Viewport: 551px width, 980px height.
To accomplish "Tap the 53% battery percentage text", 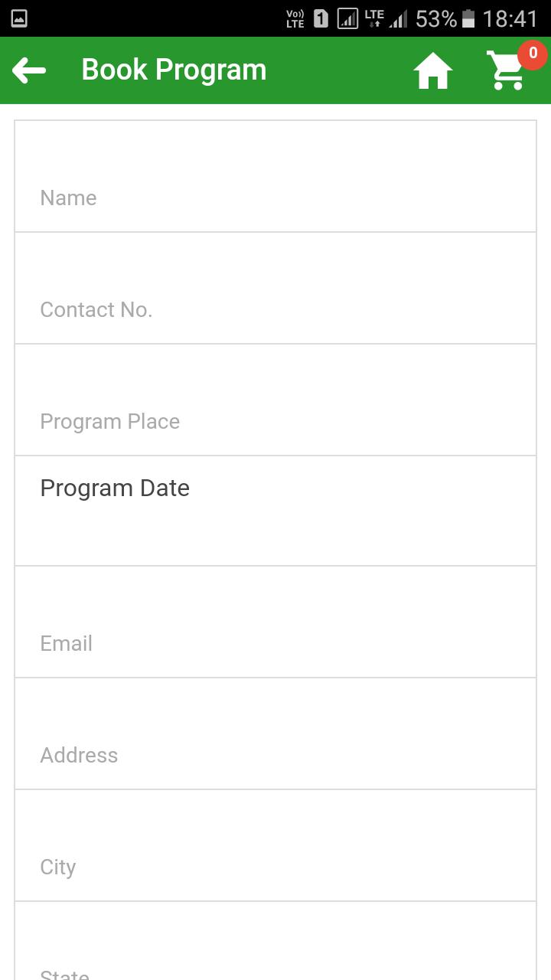I will coord(435,18).
